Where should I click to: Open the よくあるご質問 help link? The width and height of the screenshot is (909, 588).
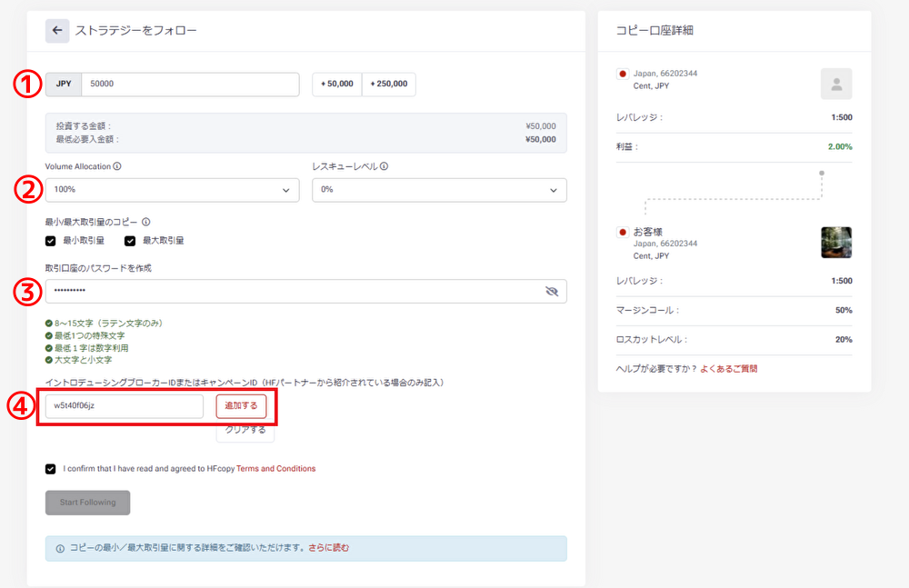click(x=728, y=369)
